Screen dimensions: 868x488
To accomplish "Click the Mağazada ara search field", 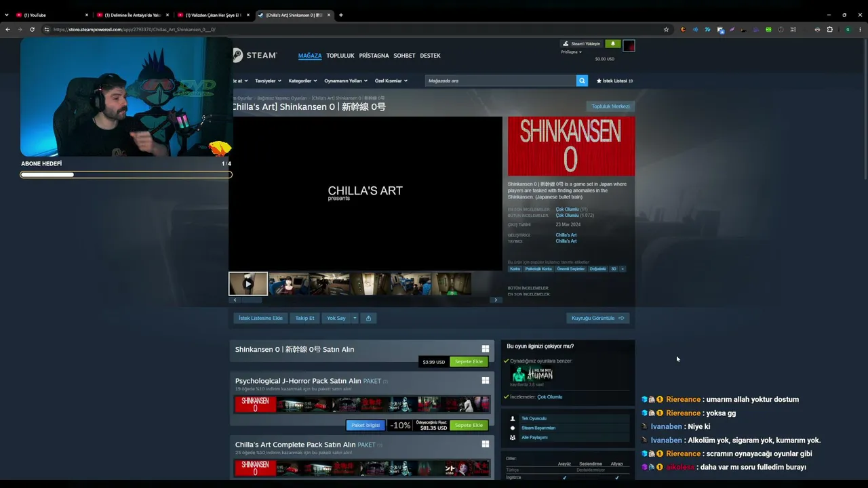I will (x=500, y=81).
